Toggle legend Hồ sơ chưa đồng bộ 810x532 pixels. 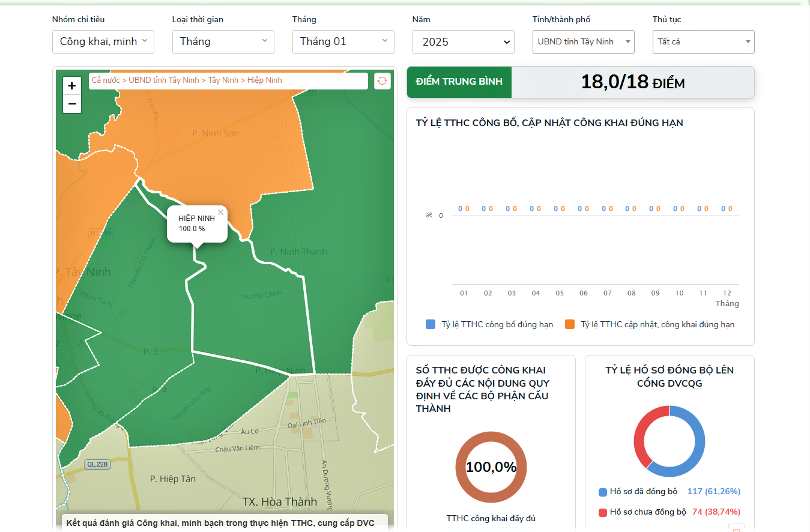click(642, 512)
